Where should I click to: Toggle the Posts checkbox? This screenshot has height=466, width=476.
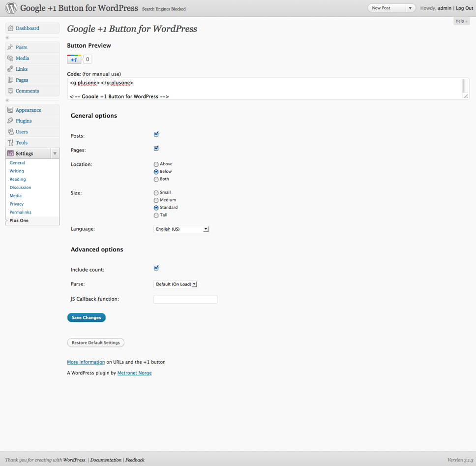(156, 134)
